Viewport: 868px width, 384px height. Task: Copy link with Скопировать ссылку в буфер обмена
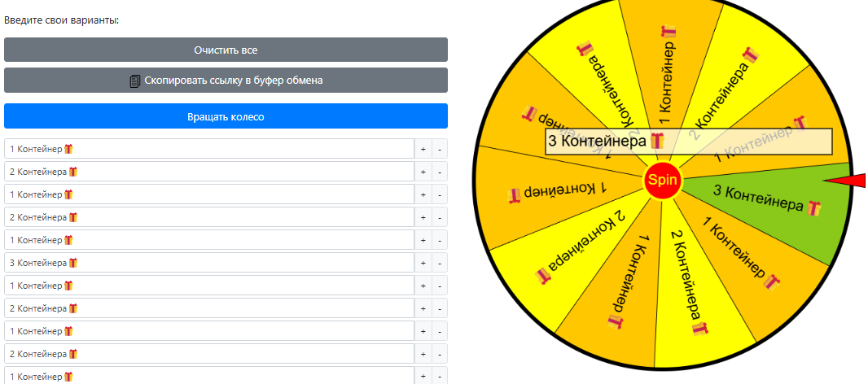(226, 81)
